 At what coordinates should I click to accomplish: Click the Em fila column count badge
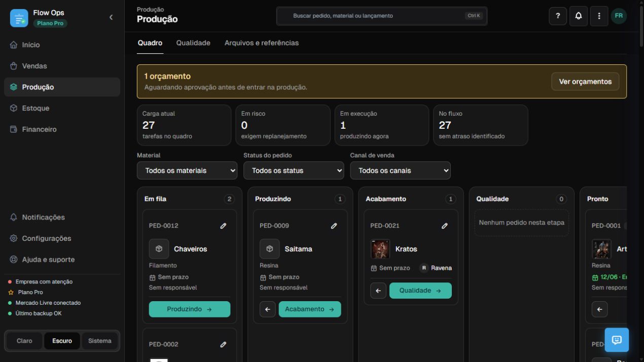point(230,199)
